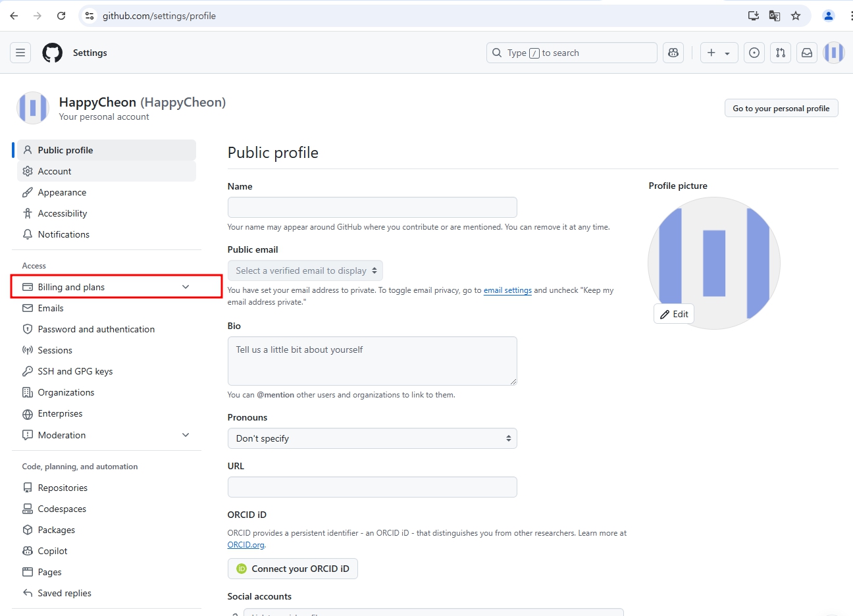Bookmark this page with the star
Image resolution: width=853 pixels, height=616 pixels.
point(796,16)
